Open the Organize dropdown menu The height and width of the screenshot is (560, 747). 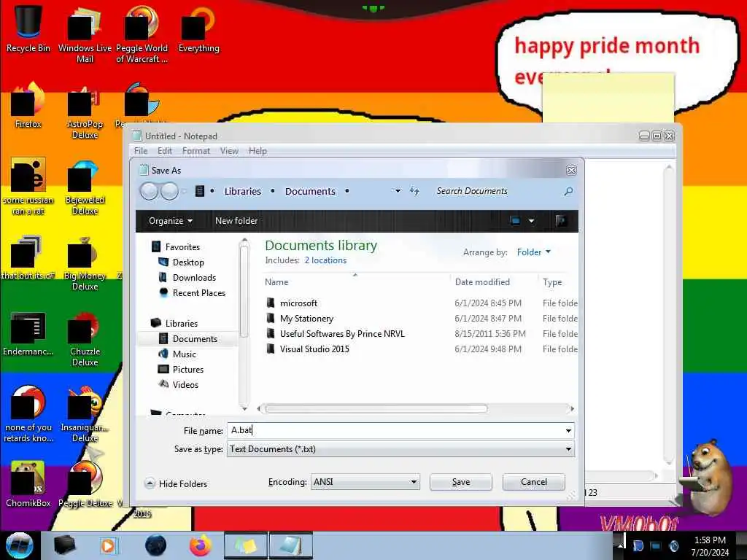pyautogui.click(x=171, y=221)
